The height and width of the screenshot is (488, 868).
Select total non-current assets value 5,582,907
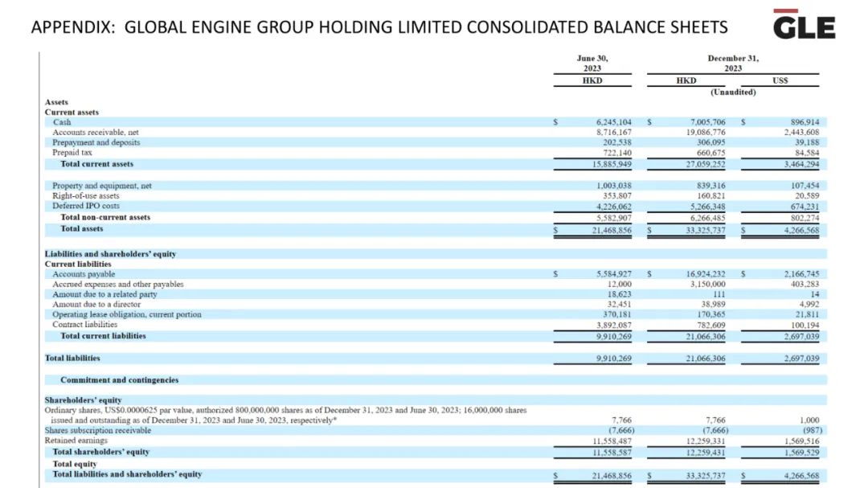(614, 218)
